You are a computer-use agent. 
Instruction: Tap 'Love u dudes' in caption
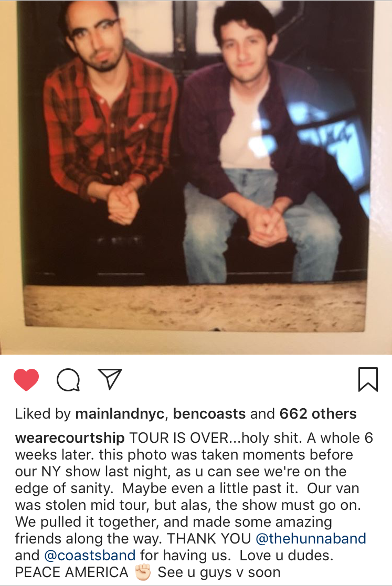(286, 556)
